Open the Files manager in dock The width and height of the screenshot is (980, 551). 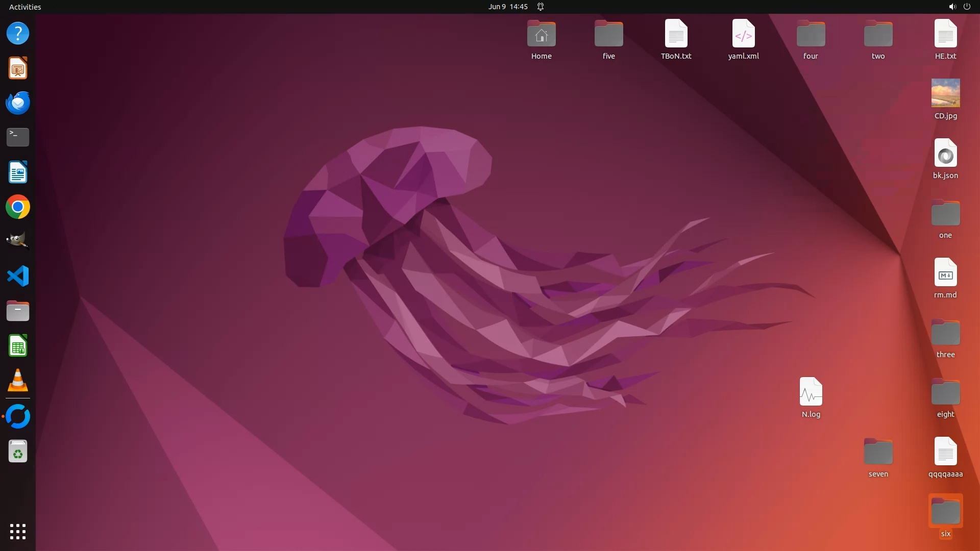tap(18, 311)
